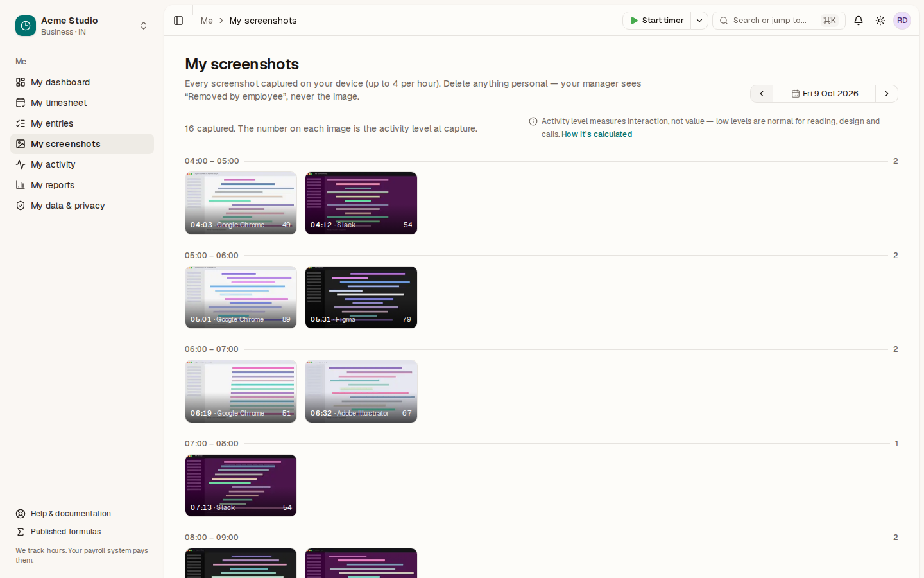This screenshot has width=924, height=578.
Task: Expand the Acme Studio workspace switcher
Action: tap(144, 26)
